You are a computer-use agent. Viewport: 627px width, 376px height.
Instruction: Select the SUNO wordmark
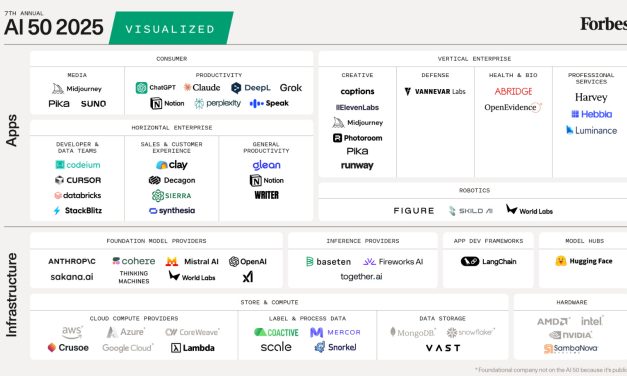pos(93,104)
